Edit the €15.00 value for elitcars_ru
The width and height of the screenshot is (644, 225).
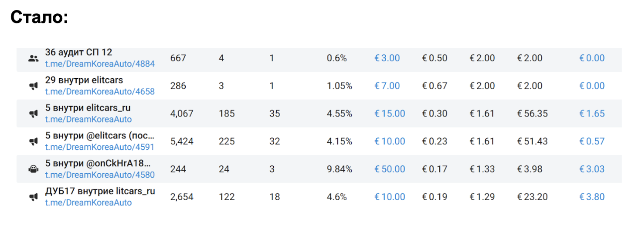pyautogui.click(x=389, y=114)
